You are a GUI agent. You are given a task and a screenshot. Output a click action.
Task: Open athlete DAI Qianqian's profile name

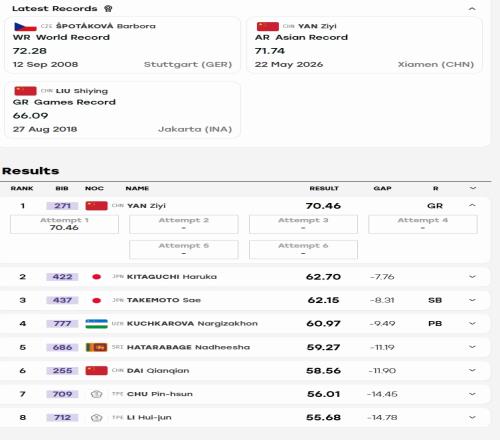(x=158, y=371)
